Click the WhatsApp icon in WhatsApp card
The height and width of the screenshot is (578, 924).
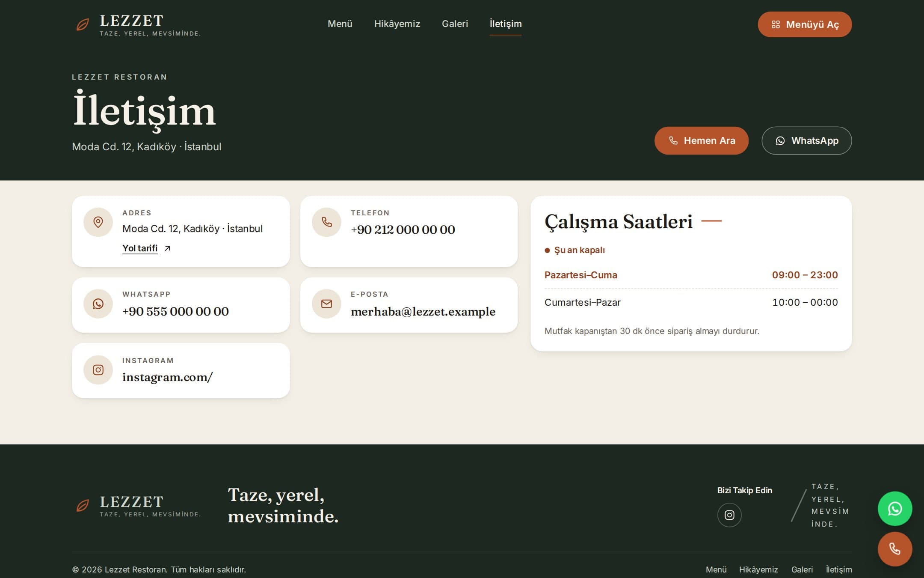98,304
